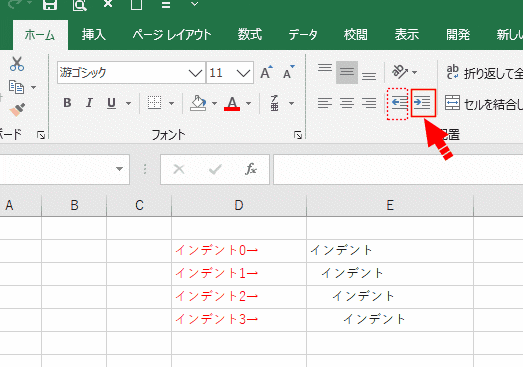Click the decrease indent icon
Screen dimensions: 523x367
[x=398, y=103]
